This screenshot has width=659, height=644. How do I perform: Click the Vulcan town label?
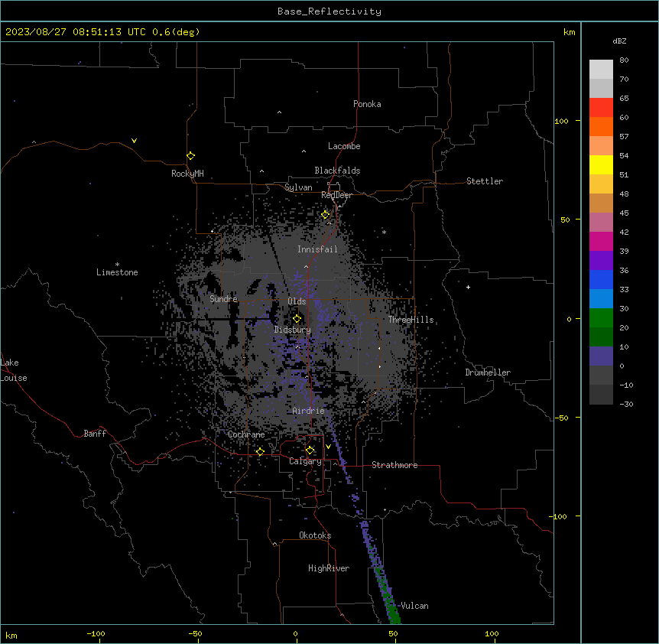(414, 606)
